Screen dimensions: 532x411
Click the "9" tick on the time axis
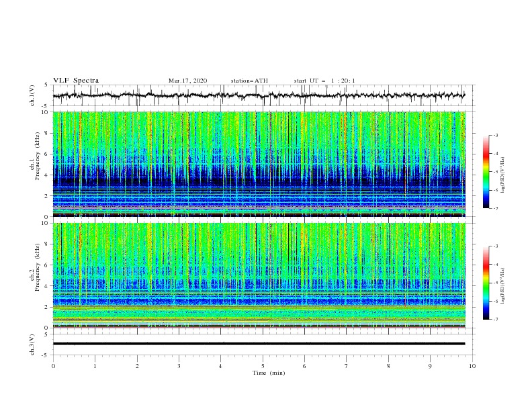tap(430, 366)
